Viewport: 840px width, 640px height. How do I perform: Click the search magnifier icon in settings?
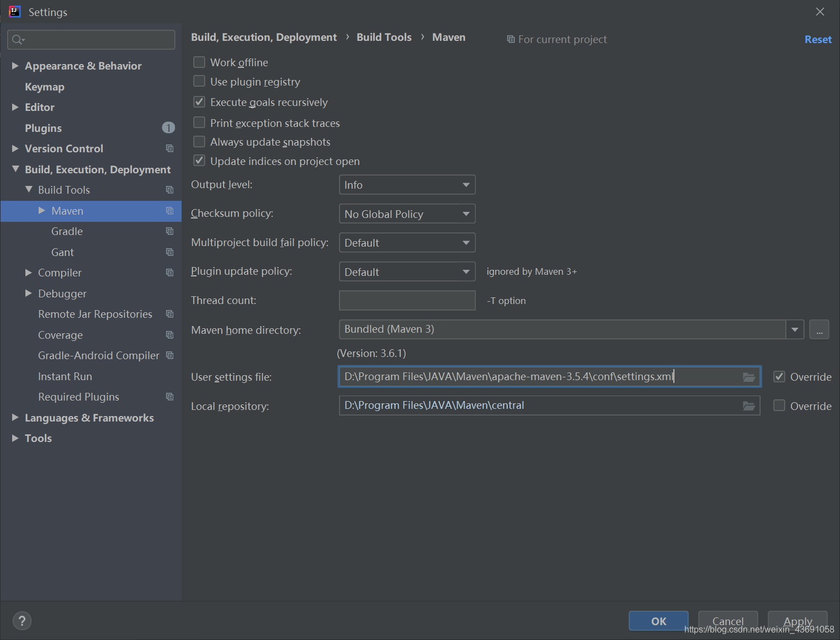(x=18, y=40)
